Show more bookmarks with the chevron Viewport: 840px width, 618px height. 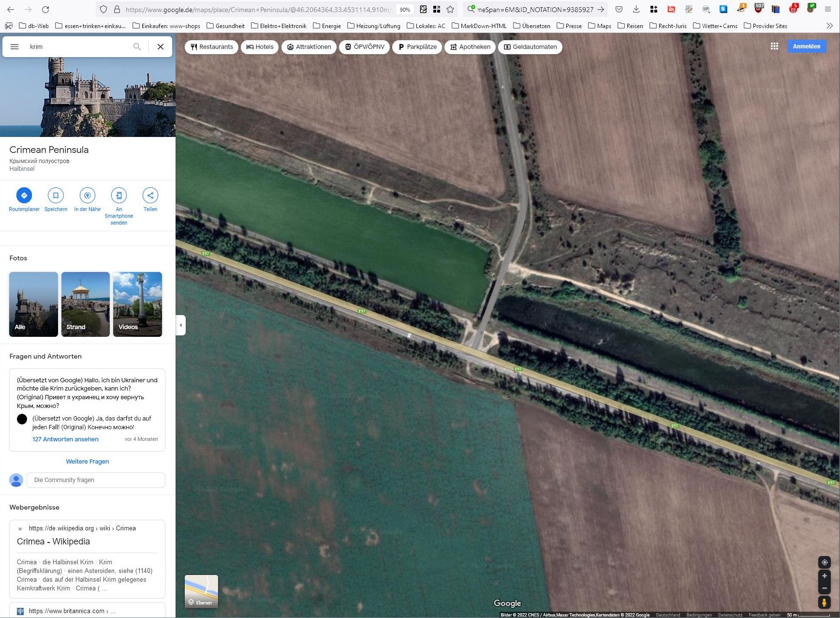click(x=829, y=26)
